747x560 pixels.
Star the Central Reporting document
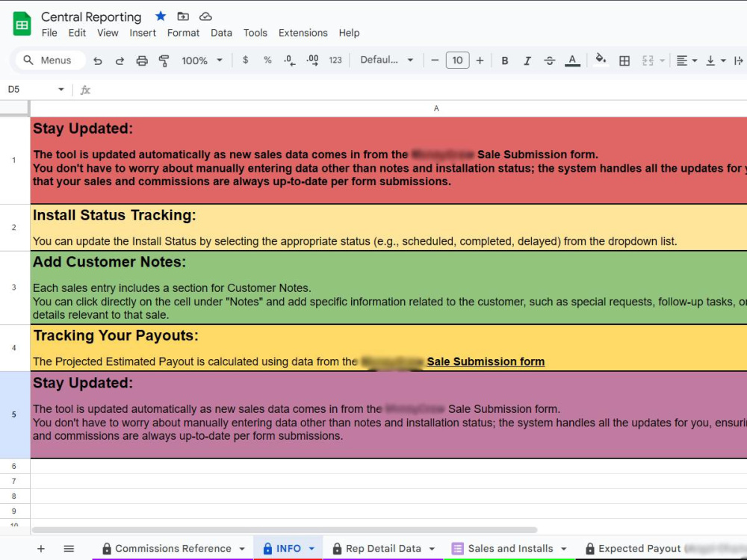click(x=161, y=16)
